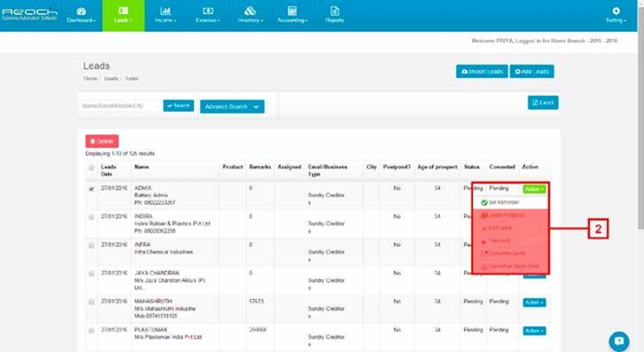The width and height of the screenshot is (644, 352).
Task: Open the chat support bubble
Action: 619,341
